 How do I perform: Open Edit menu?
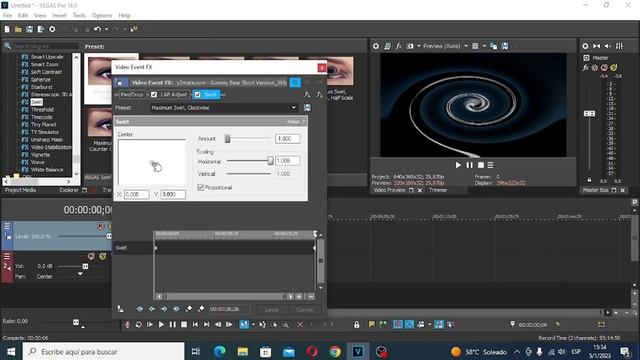click(23, 16)
